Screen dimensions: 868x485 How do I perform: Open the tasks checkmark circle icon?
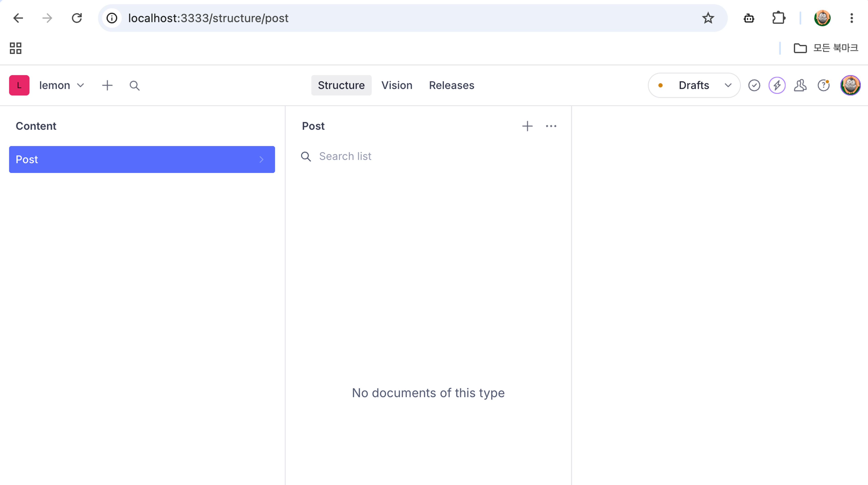point(754,85)
